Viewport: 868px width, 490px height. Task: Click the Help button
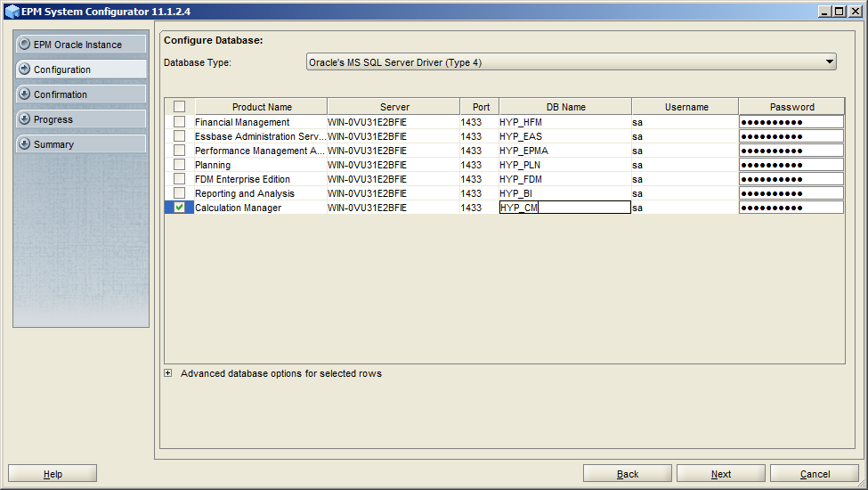(53, 473)
